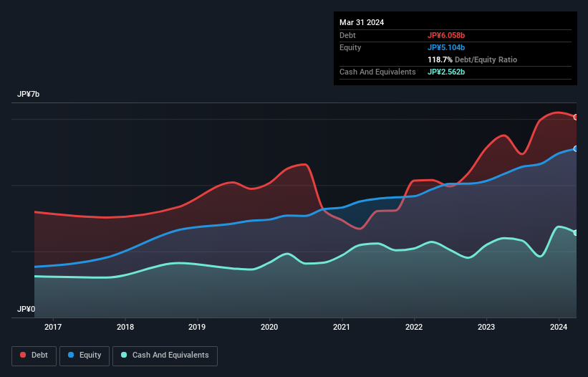The height and width of the screenshot is (377, 588).
Task: Click the teal Cash endpoint marker
Action: click(576, 233)
